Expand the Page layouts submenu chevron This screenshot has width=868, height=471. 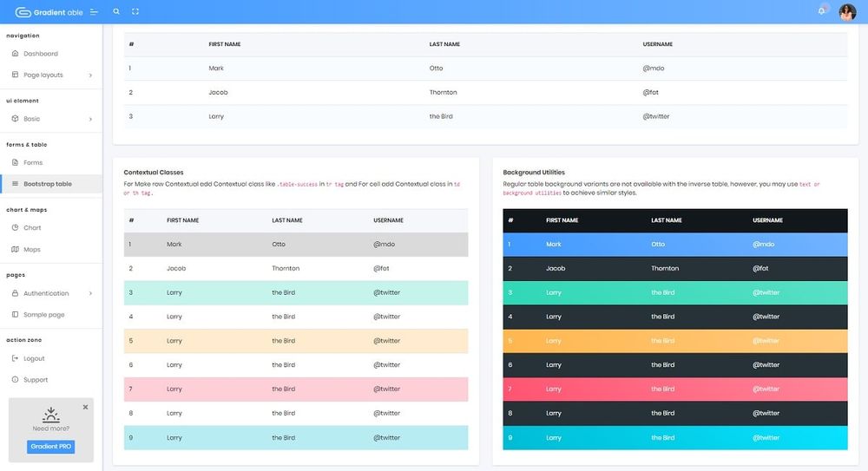(90, 75)
